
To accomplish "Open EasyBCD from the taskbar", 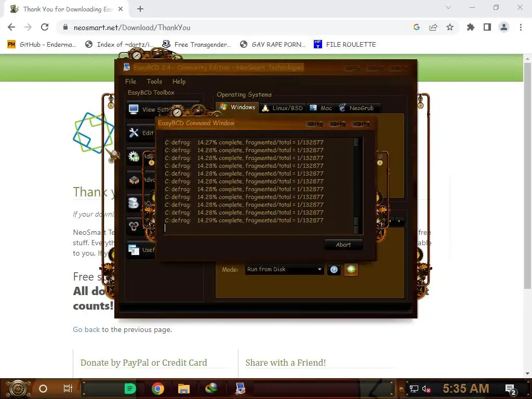I will [x=240, y=389].
